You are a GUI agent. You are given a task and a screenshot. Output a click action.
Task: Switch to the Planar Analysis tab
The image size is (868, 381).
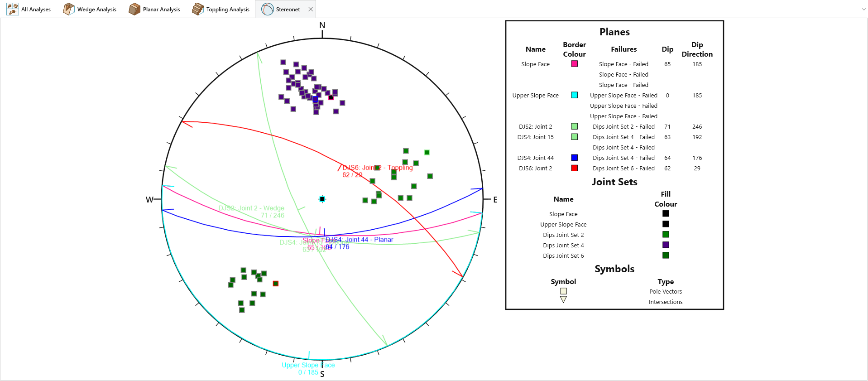click(x=154, y=9)
